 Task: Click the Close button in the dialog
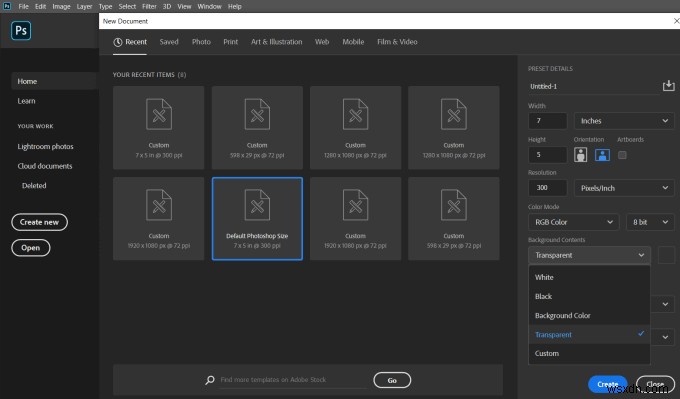655,384
